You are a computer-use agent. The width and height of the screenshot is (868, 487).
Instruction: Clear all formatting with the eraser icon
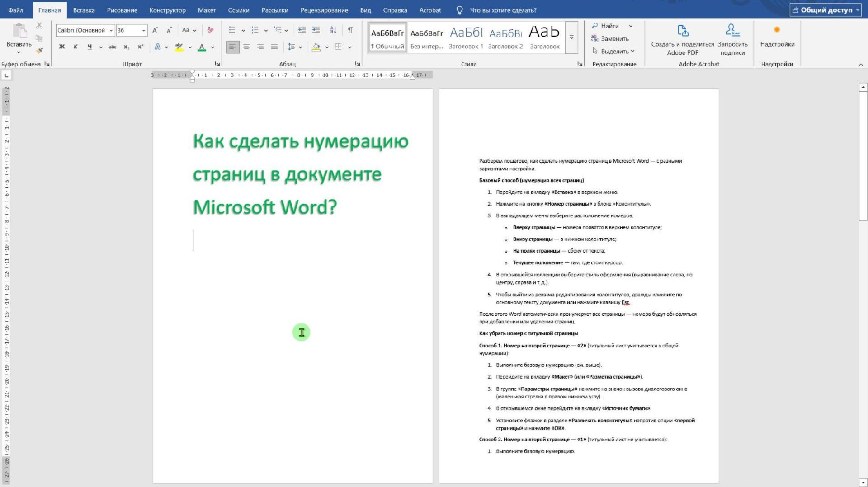tap(210, 30)
